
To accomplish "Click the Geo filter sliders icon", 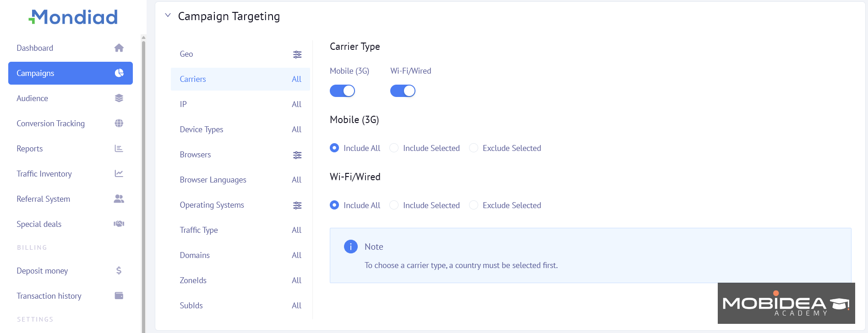I will point(297,54).
